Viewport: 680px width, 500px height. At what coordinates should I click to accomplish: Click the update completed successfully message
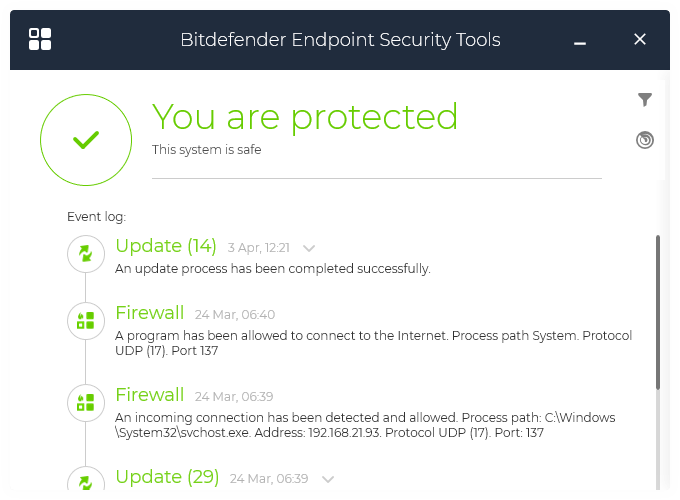pyautogui.click(x=272, y=269)
